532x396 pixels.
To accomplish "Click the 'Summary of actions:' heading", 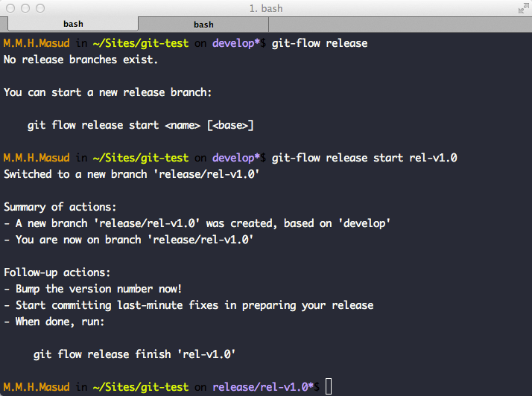I will pyautogui.click(x=60, y=207).
